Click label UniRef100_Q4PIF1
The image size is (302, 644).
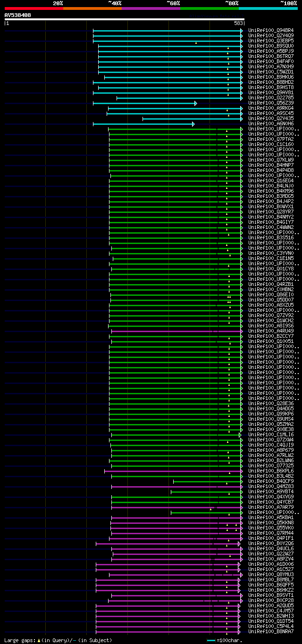click(271, 538)
